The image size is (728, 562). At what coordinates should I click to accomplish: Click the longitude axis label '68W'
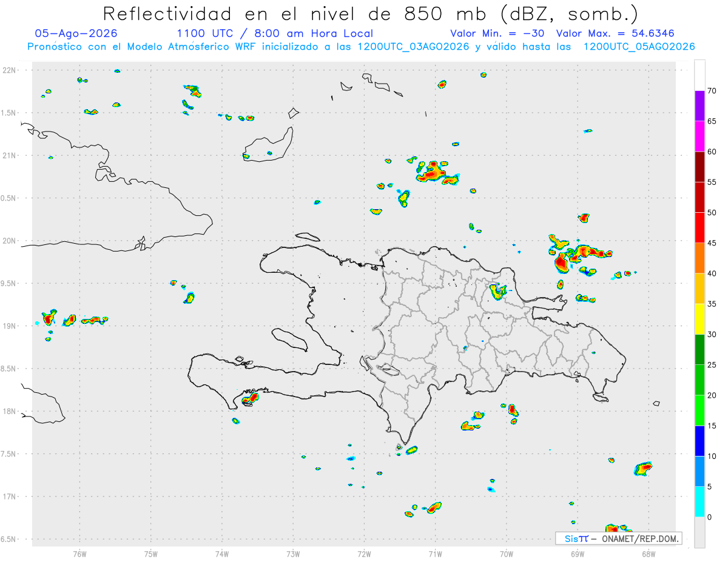click(649, 553)
